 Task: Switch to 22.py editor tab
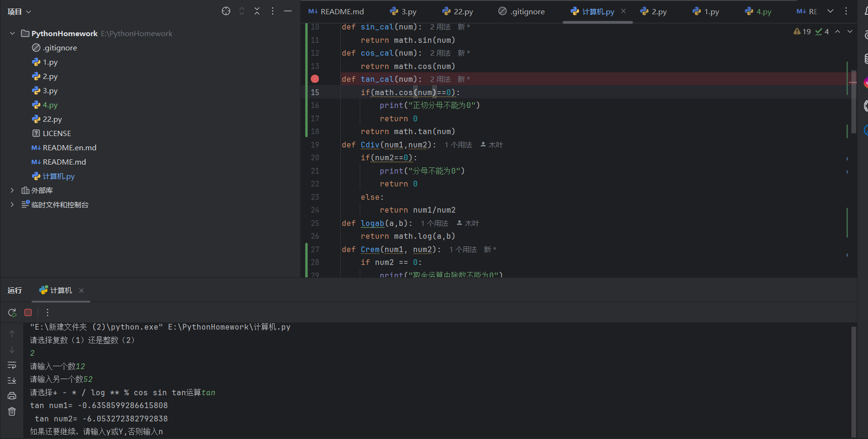tap(457, 11)
